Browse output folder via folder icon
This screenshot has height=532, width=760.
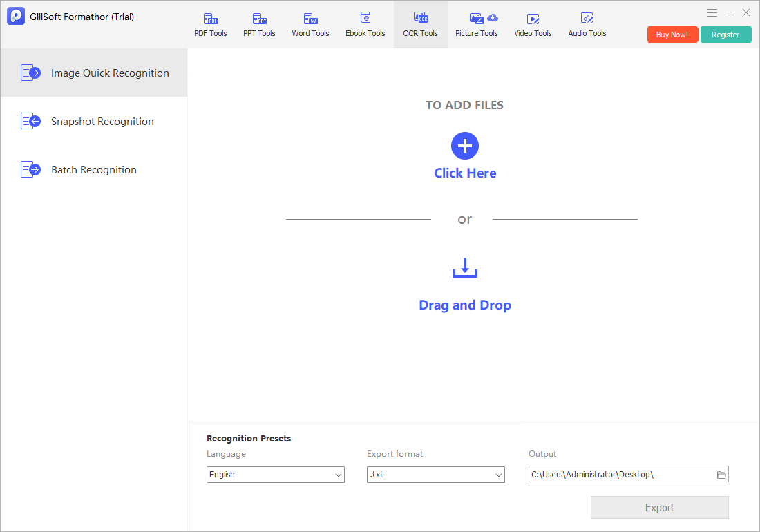point(721,475)
